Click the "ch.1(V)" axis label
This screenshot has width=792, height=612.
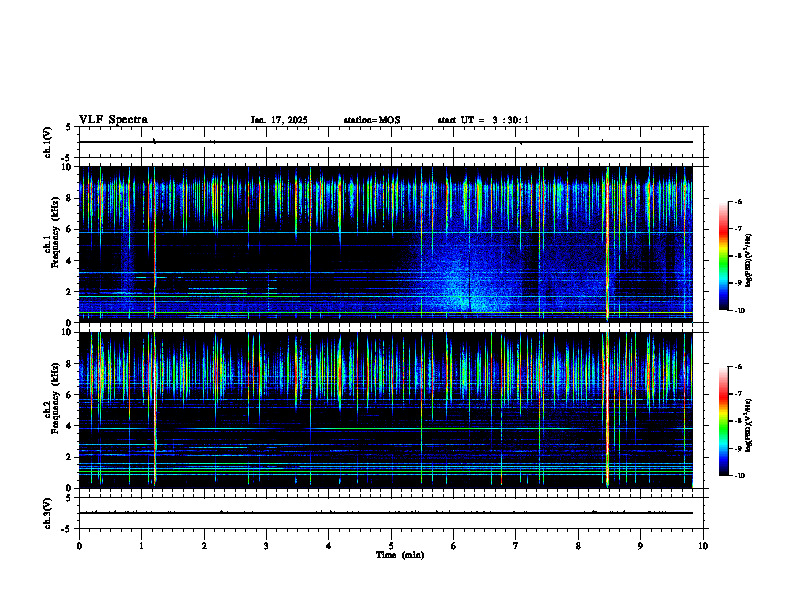tap(47, 142)
